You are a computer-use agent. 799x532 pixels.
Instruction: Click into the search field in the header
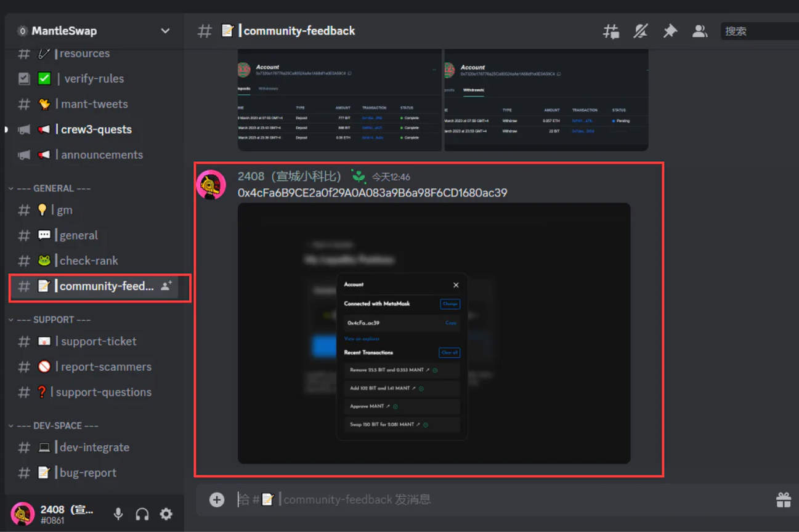760,31
